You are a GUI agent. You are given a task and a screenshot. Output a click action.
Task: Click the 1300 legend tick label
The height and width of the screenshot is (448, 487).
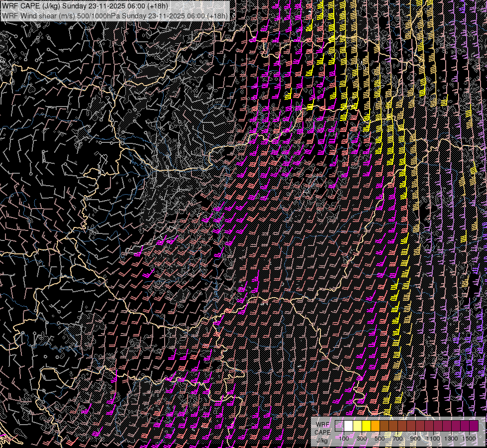click(x=451, y=438)
